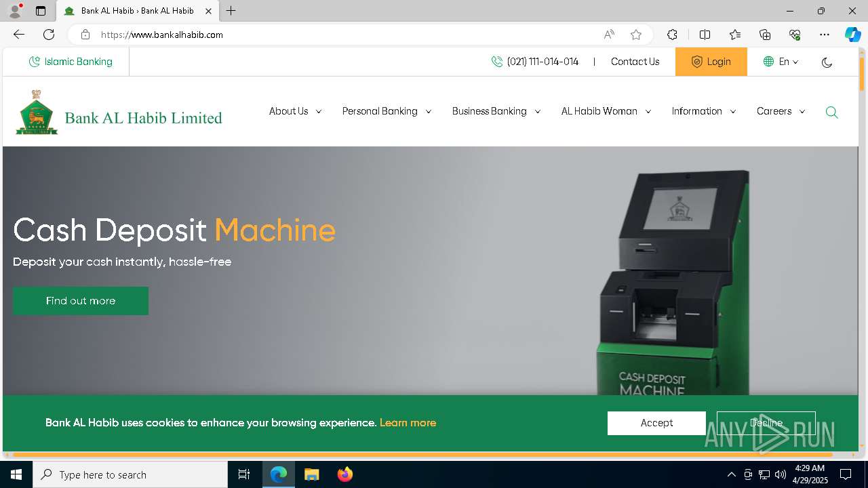Reload the page with Refresh icon
This screenshot has width=868, height=488.
click(49, 35)
